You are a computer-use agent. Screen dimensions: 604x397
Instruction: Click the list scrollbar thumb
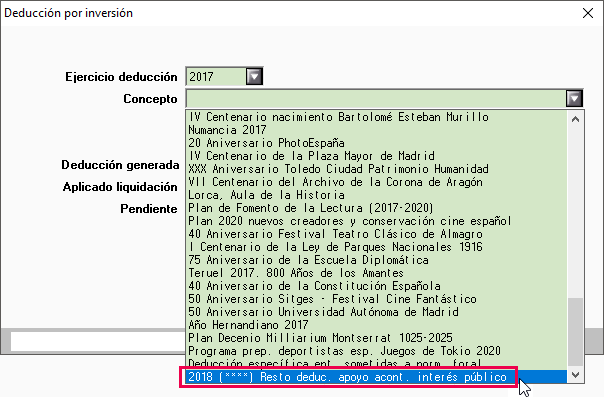coord(575,332)
